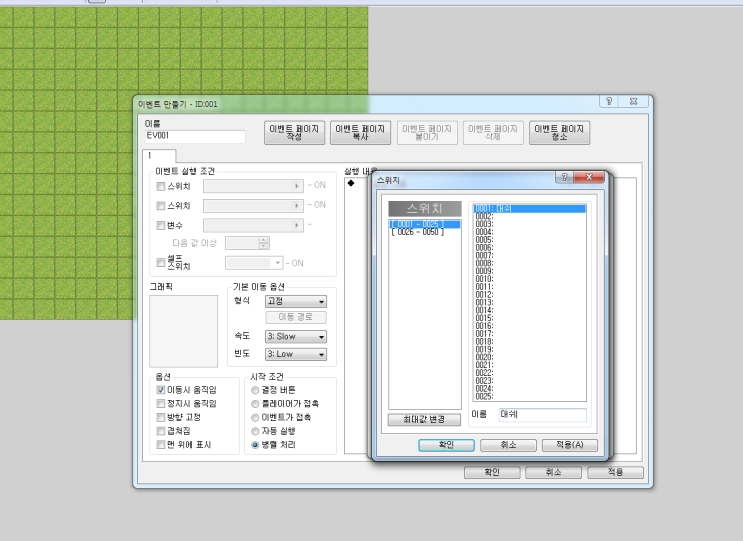Click the empty 그래픽 preview box
This screenshot has width=743, height=541.
[x=183, y=331]
